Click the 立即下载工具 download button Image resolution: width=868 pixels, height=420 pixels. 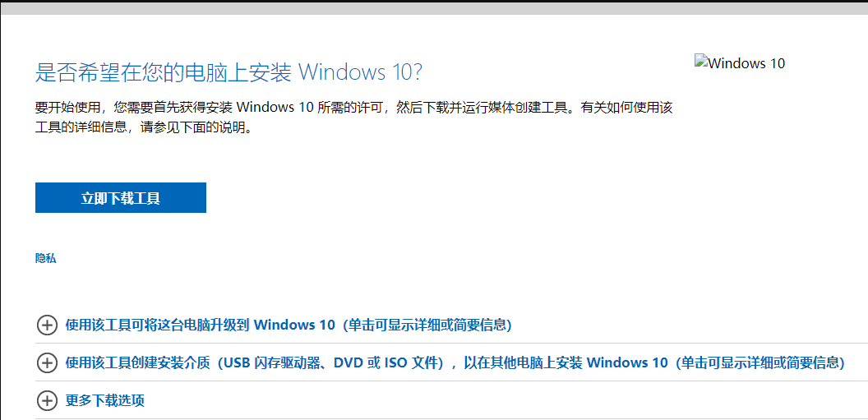click(x=121, y=197)
